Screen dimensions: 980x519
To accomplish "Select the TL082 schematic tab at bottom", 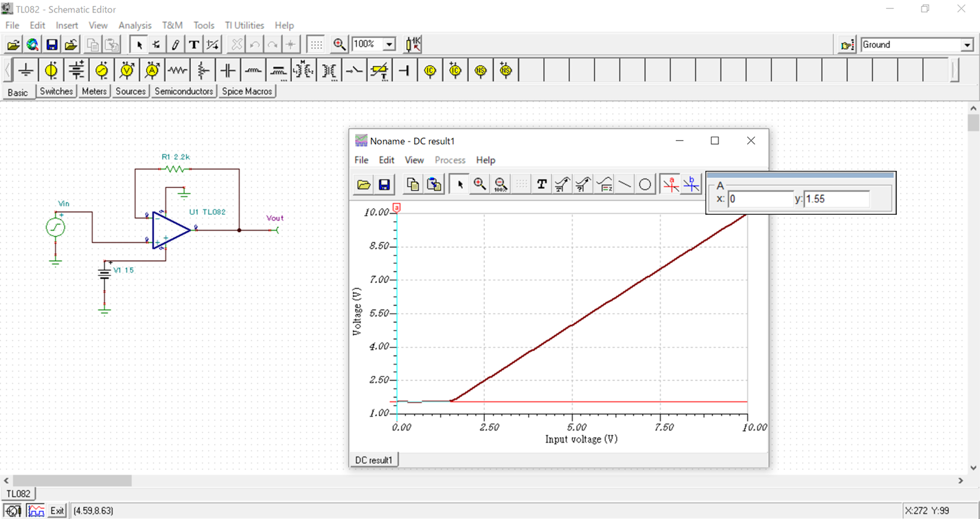I will click(x=19, y=494).
